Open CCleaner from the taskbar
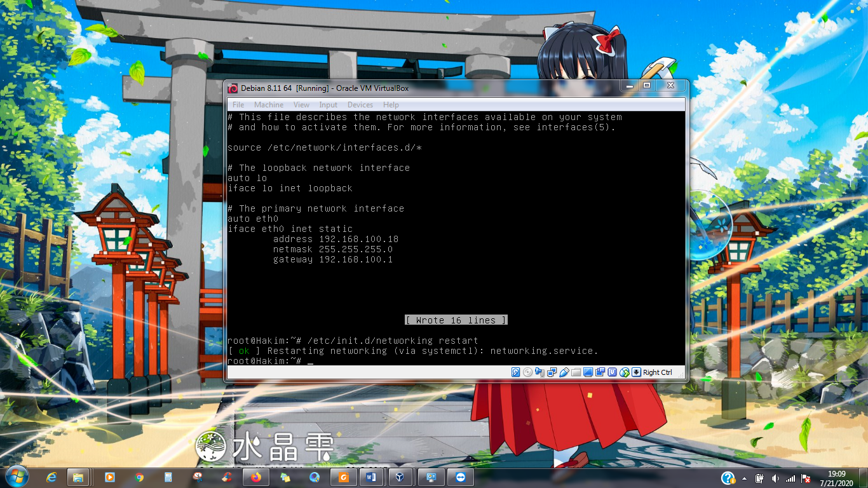The width and height of the screenshot is (868, 488). click(227, 477)
